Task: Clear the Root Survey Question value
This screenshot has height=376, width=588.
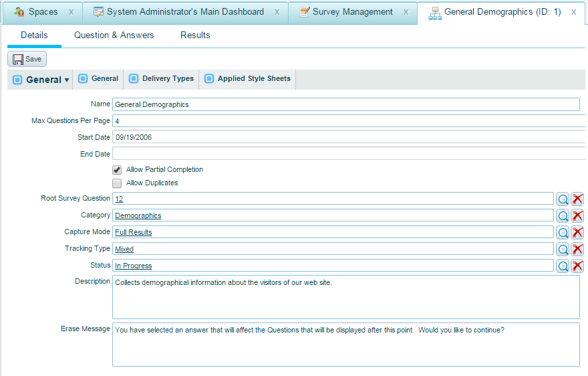Action: 577,199
